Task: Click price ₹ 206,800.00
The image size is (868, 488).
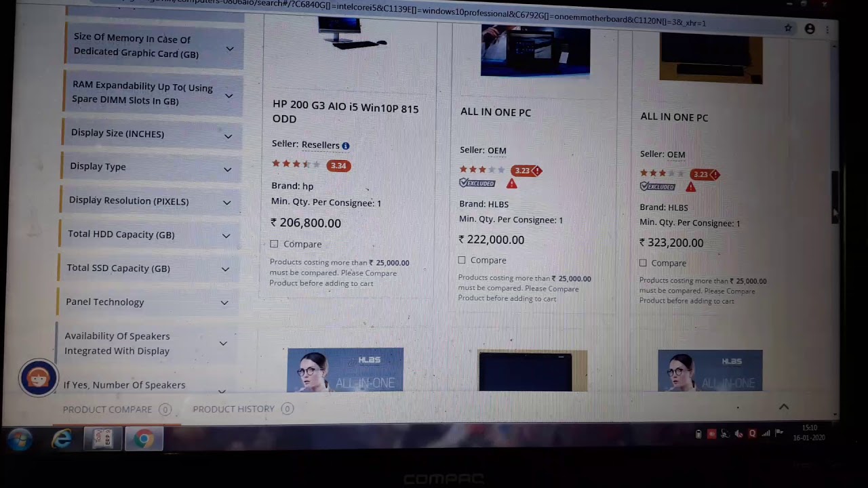Action: tap(306, 223)
